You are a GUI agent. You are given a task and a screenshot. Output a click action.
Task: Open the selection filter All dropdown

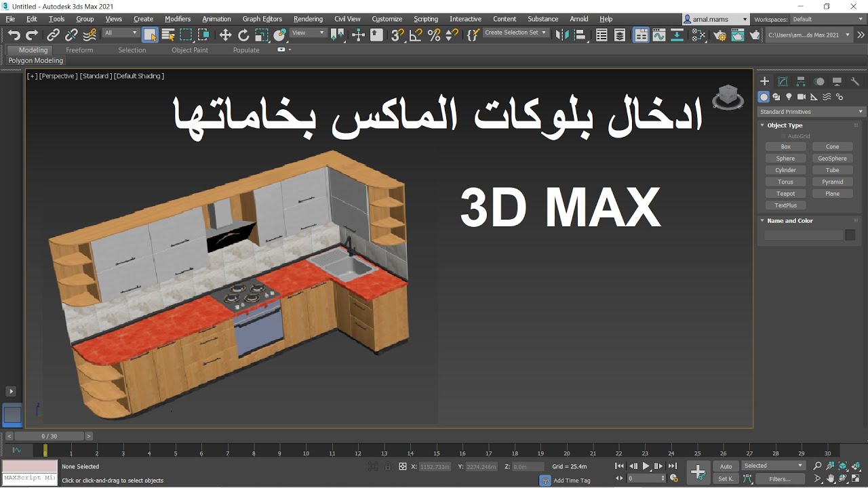pos(121,33)
